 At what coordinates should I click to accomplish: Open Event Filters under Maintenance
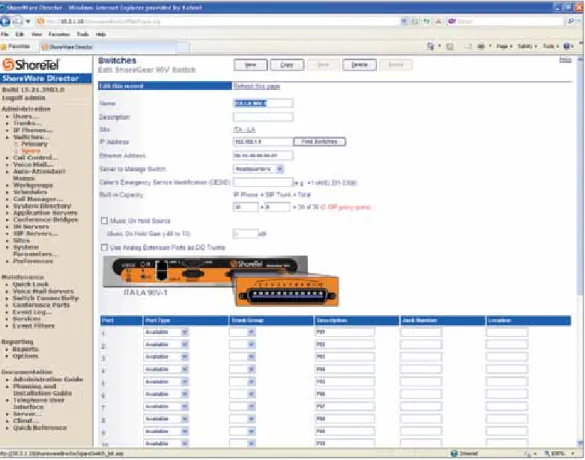(34, 326)
